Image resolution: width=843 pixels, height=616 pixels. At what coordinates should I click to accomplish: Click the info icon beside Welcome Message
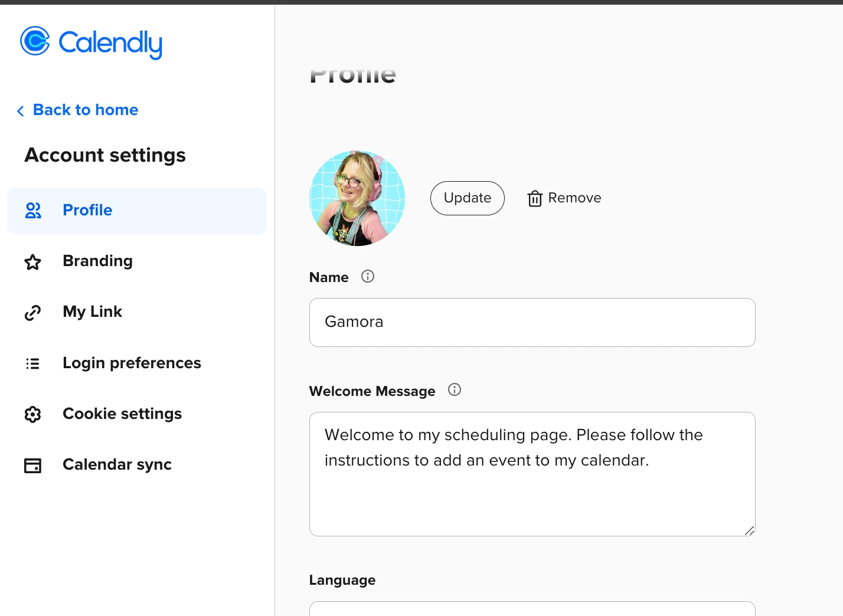click(x=455, y=389)
